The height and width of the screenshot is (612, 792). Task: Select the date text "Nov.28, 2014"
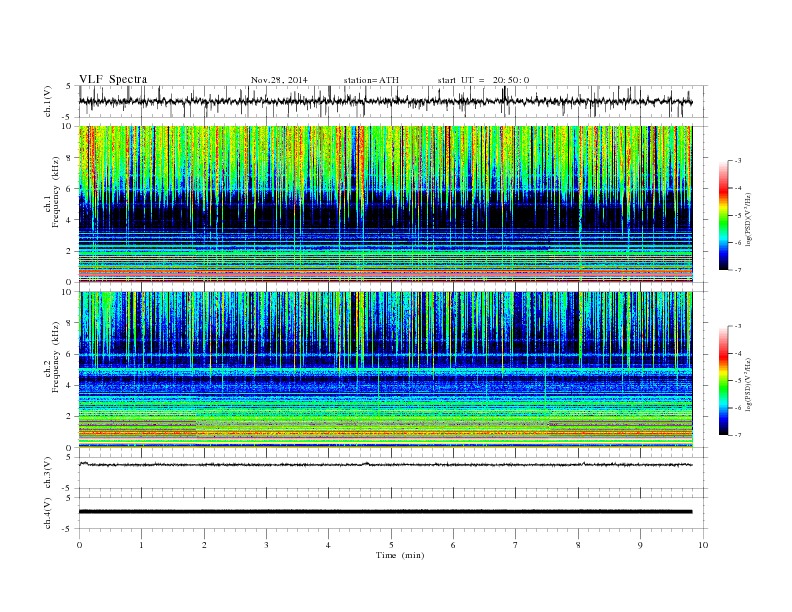click(279, 80)
